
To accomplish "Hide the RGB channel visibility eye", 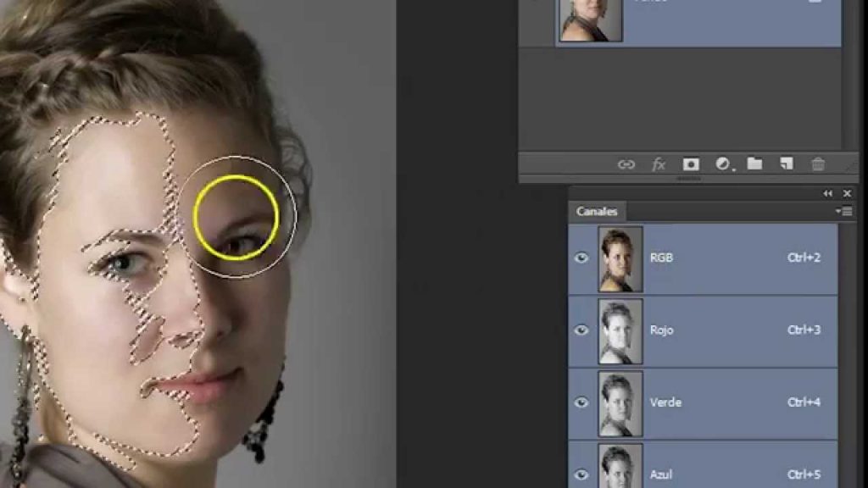I will click(581, 258).
